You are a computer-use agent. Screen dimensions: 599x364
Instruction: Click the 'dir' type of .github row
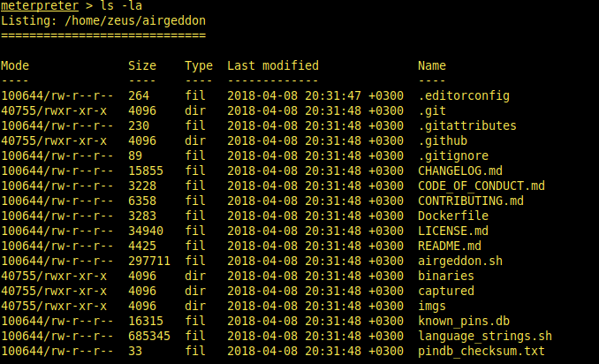click(195, 141)
